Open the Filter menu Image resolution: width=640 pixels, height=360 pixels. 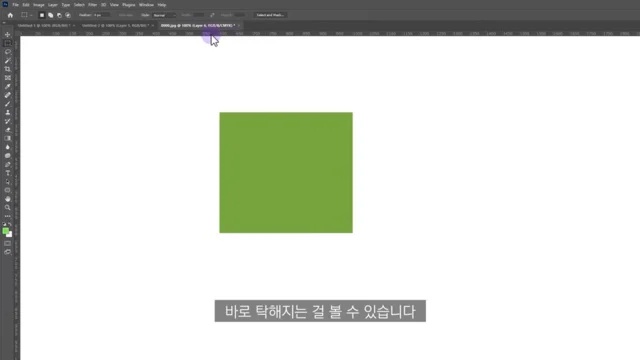point(93,5)
